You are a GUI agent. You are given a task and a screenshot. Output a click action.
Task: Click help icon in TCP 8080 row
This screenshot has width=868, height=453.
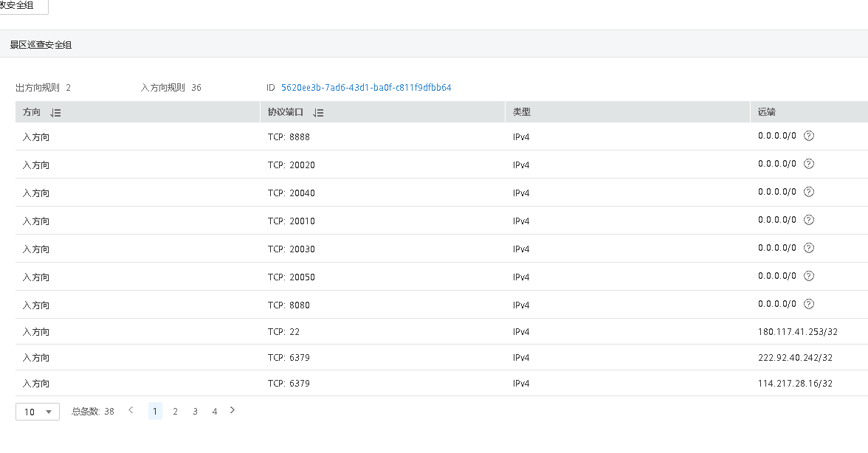coord(809,304)
